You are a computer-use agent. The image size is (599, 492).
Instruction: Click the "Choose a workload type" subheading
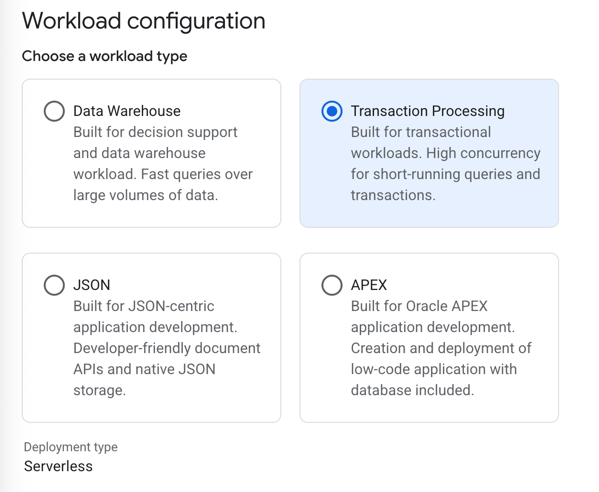105,56
